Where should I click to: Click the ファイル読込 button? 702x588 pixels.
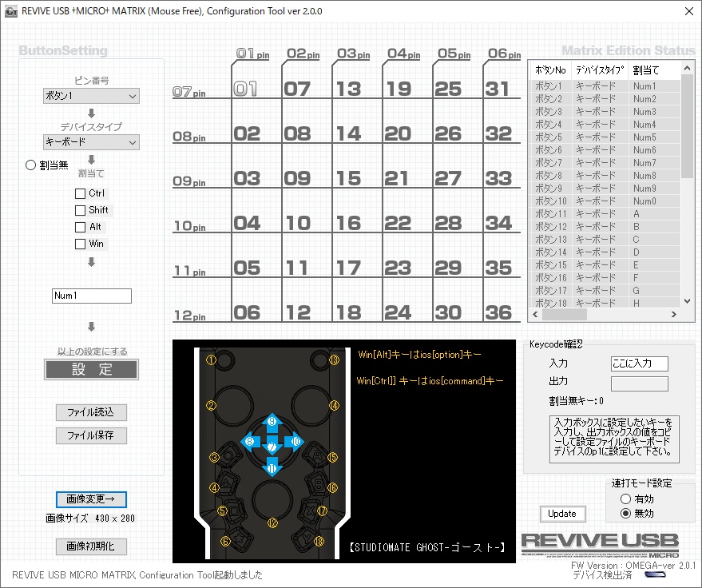91,412
